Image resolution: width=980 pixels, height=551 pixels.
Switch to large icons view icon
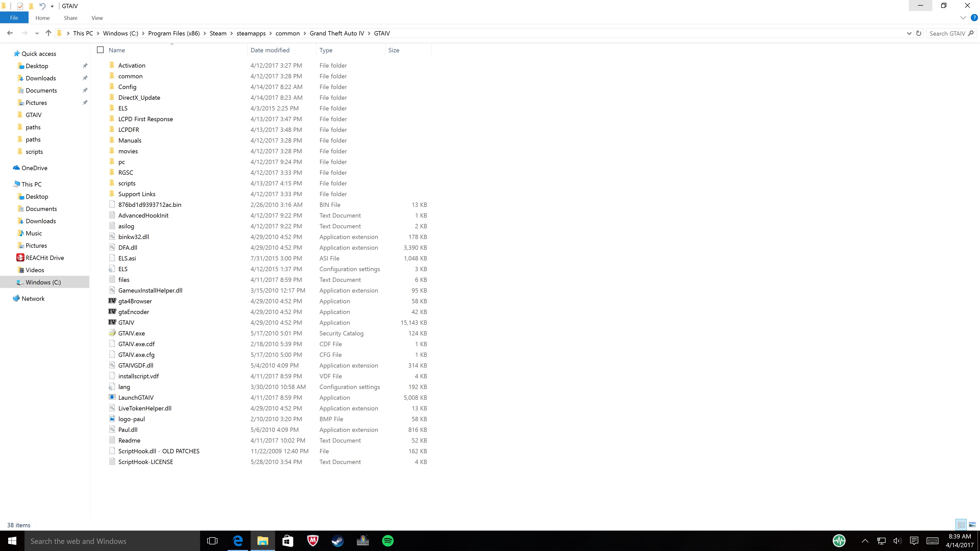click(972, 525)
